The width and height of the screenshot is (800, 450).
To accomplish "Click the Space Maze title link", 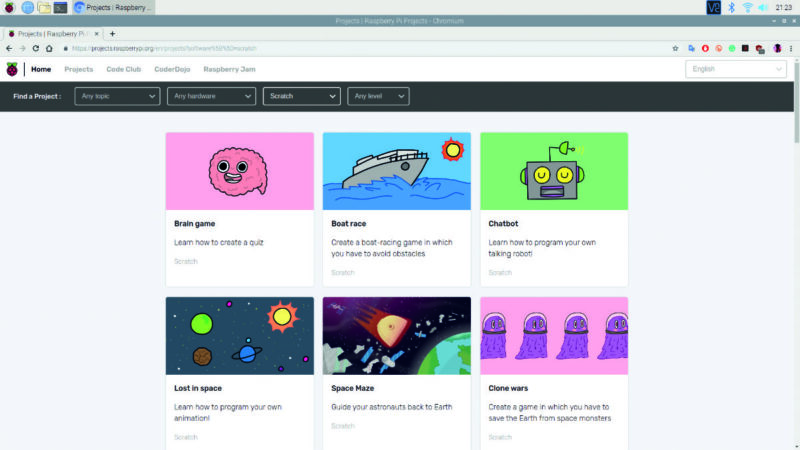I will [x=353, y=388].
